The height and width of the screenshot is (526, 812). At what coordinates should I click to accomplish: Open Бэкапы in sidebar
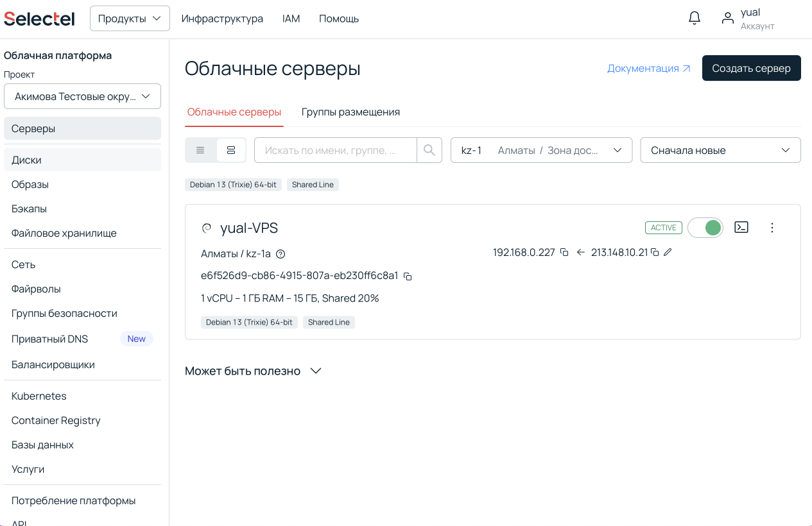pyautogui.click(x=82, y=208)
